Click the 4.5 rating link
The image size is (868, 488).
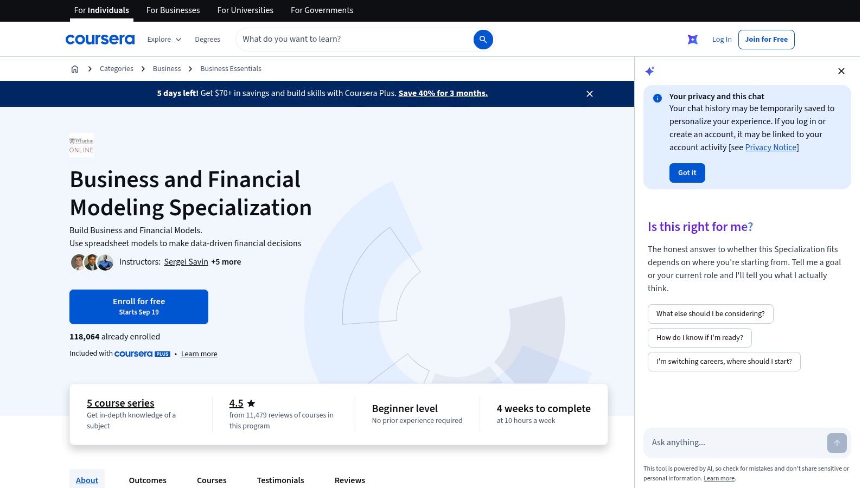tap(236, 403)
